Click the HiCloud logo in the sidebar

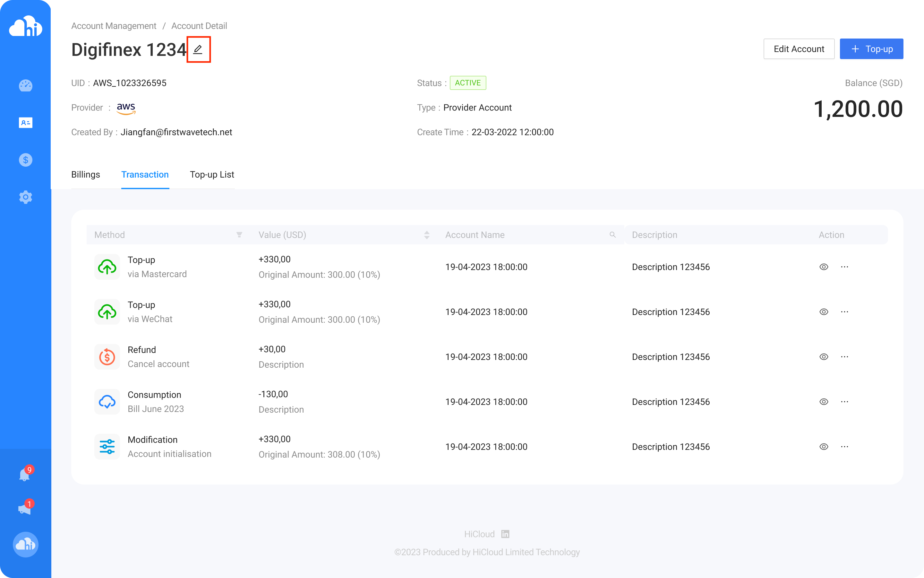pos(26,26)
